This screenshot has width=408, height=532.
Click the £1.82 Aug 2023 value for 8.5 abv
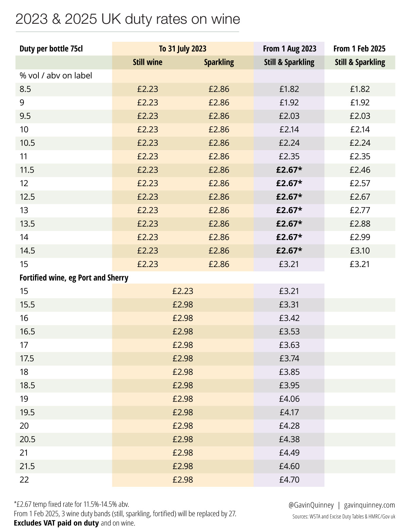tap(289, 89)
